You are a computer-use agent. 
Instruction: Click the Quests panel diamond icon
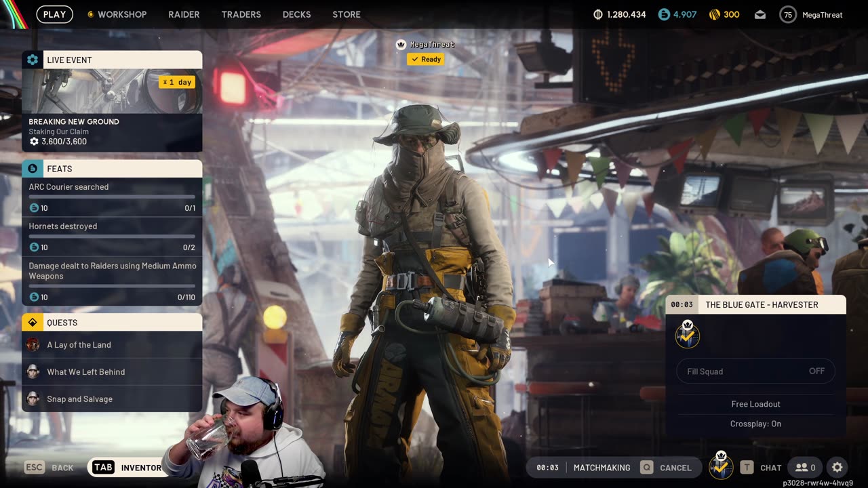pyautogui.click(x=33, y=322)
